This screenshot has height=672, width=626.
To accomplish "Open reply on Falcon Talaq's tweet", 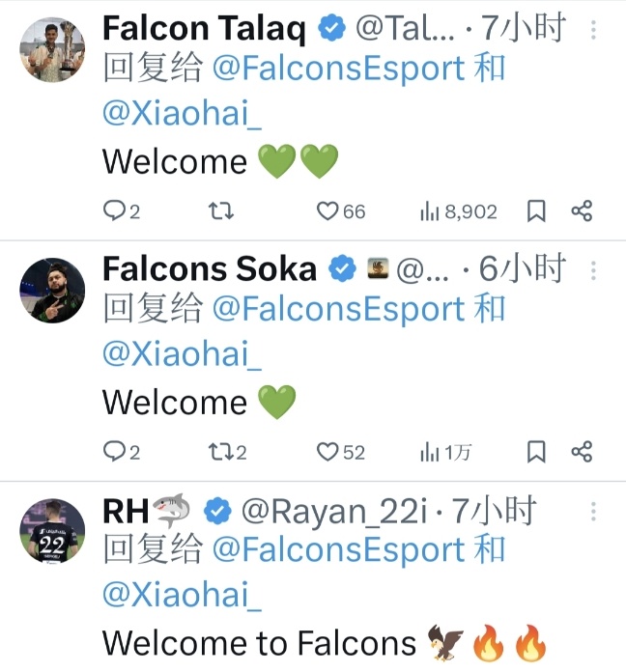I will (122, 211).
